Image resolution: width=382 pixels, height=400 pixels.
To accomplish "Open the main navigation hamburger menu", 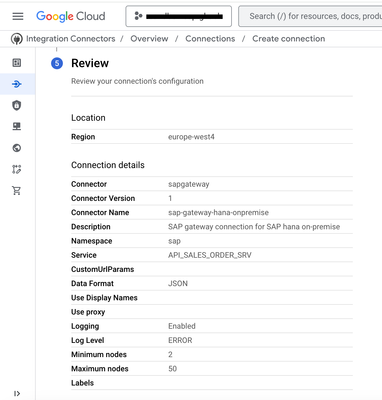I will [x=18, y=16].
